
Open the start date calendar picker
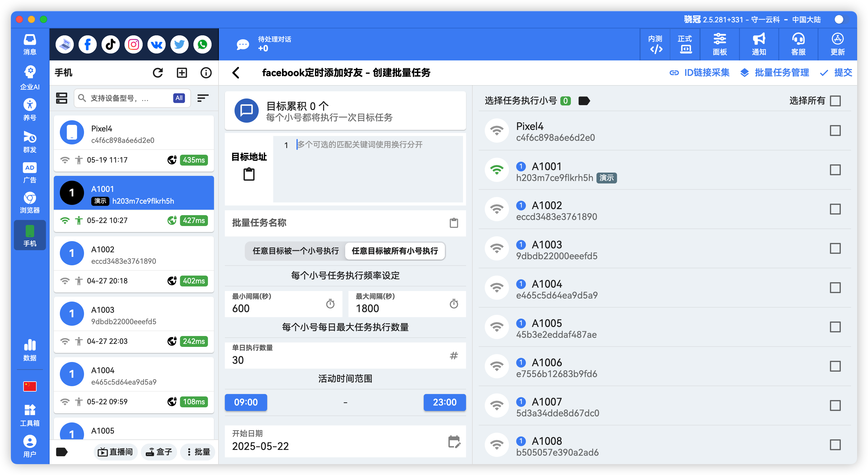tap(453, 442)
